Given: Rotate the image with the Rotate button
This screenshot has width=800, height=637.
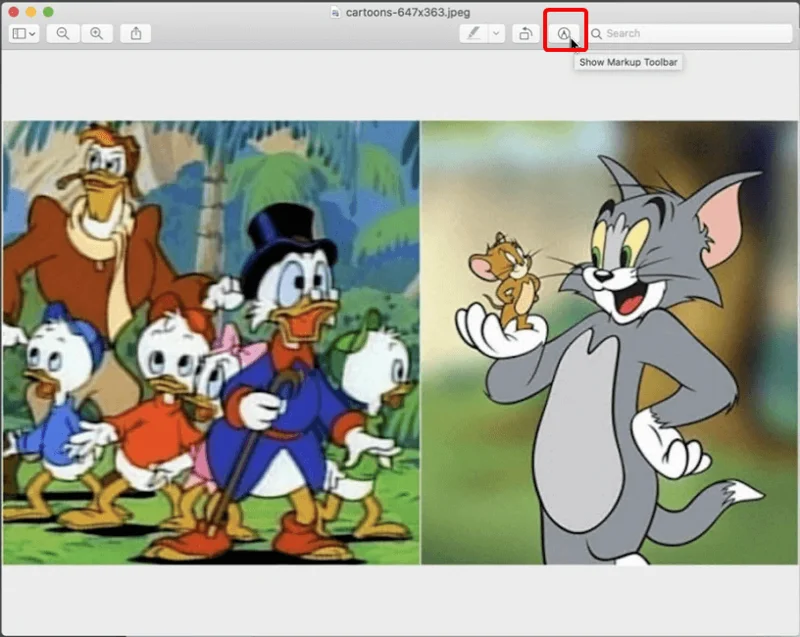Looking at the screenshot, I should tap(525, 33).
